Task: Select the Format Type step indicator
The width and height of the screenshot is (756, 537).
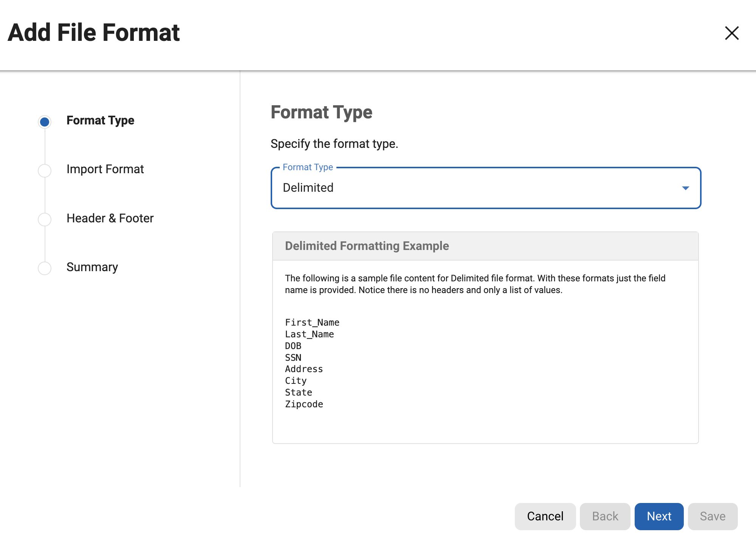Action: [45, 121]
